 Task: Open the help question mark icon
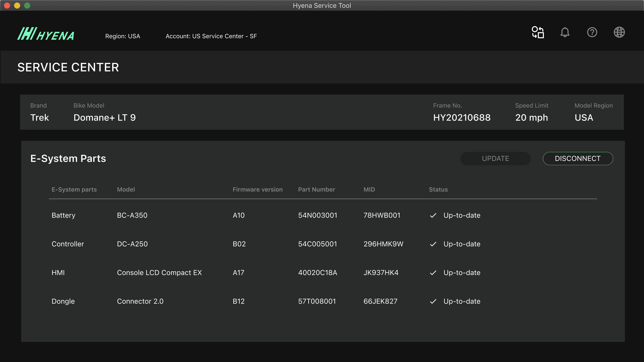coord(592,32)
